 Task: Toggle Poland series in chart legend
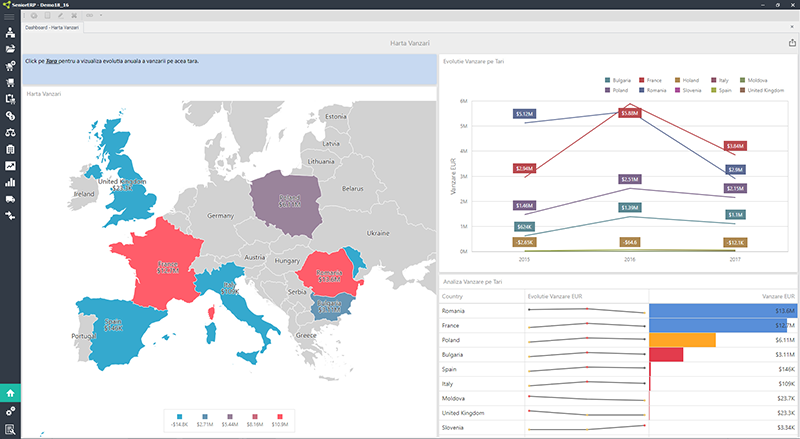(616, 90)
